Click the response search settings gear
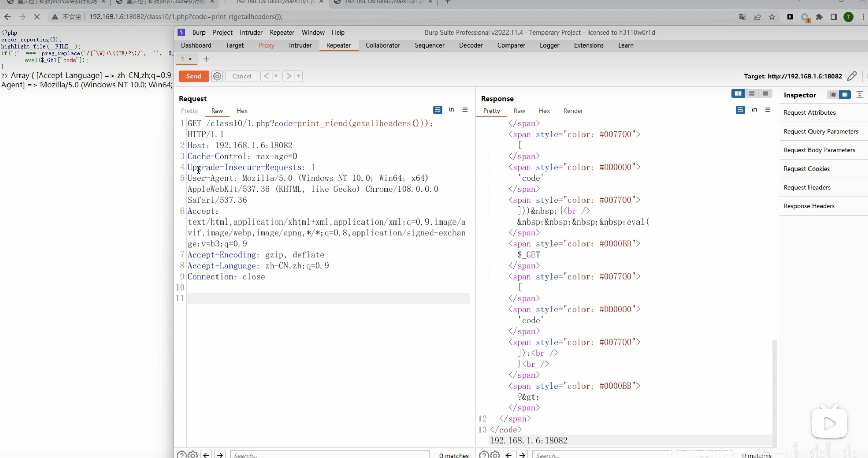The width and height of the screenshot is (868, 458). click(495, 455)
